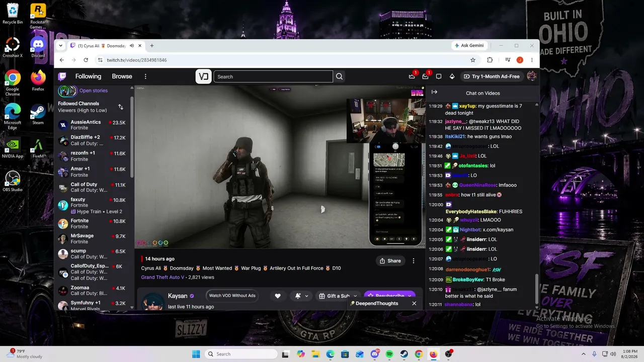Open Chrome extensions puzzle icon
The image size is (644, 362).
(490, 60)
